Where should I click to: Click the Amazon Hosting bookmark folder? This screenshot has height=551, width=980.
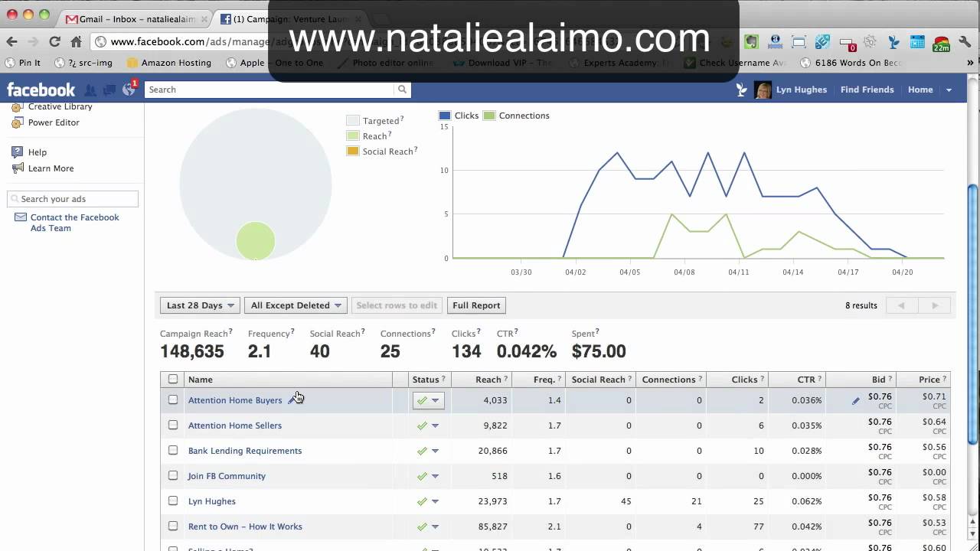(x=169, y=63)
